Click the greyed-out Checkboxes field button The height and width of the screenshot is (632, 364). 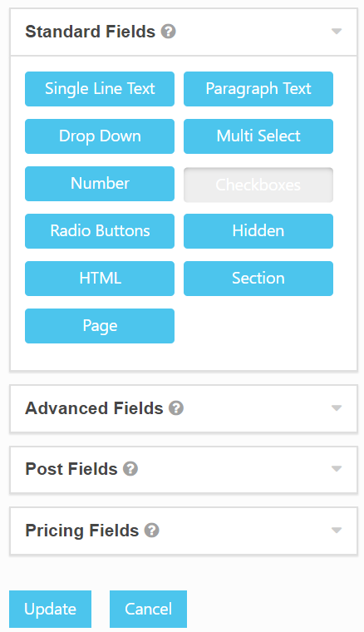258,185
